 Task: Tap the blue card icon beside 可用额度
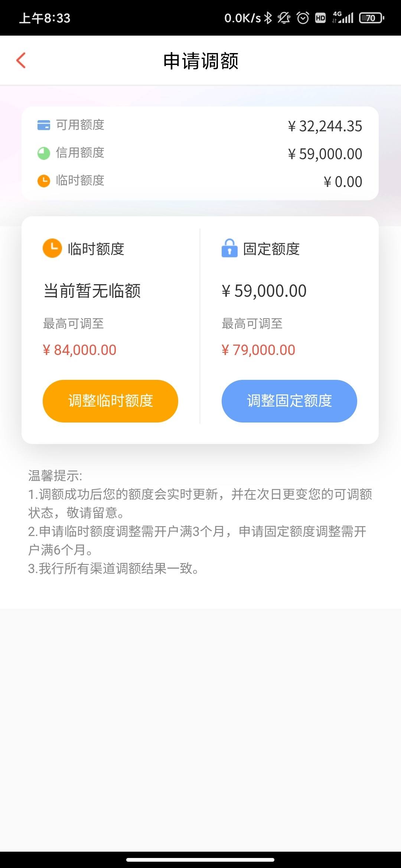point(44,125)
